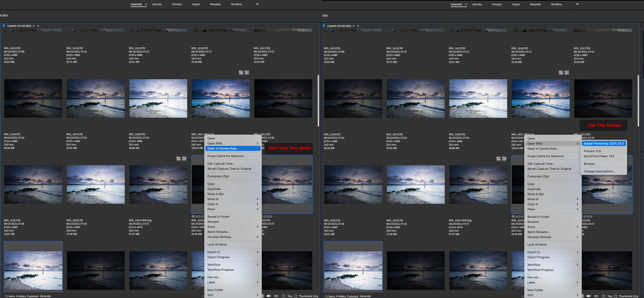Enable Tiles checkbox in right window
This screenshot has width=644, height=298.
coord(604,296)
